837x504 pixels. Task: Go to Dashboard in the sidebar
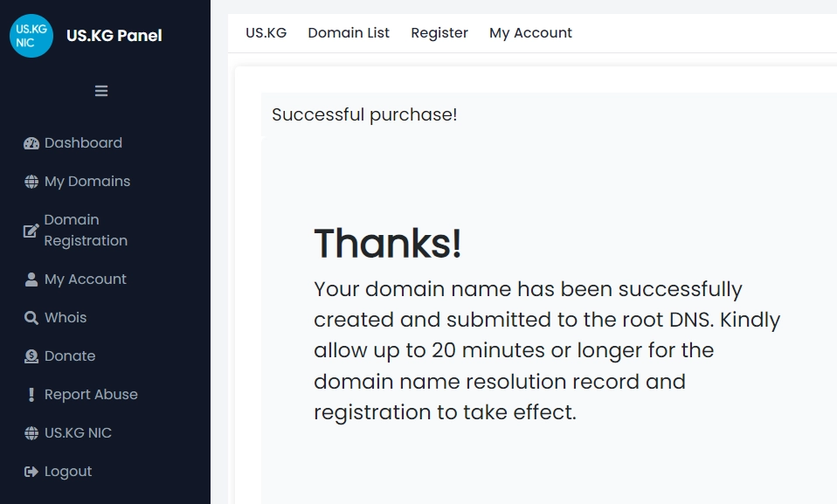83,143
